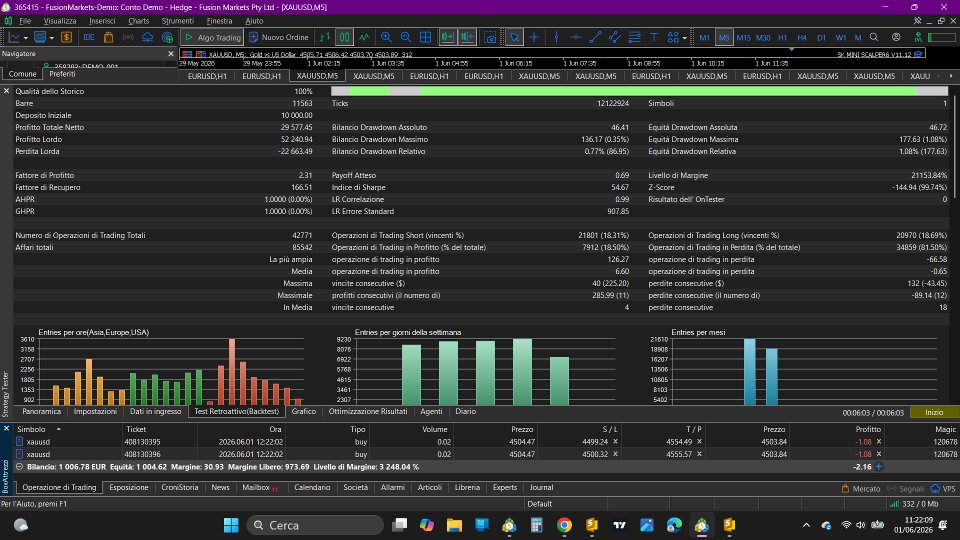Toggle Algo Trading button
Image resolution: width=960 pixels, height=540 pixels.
coord(212,37)
